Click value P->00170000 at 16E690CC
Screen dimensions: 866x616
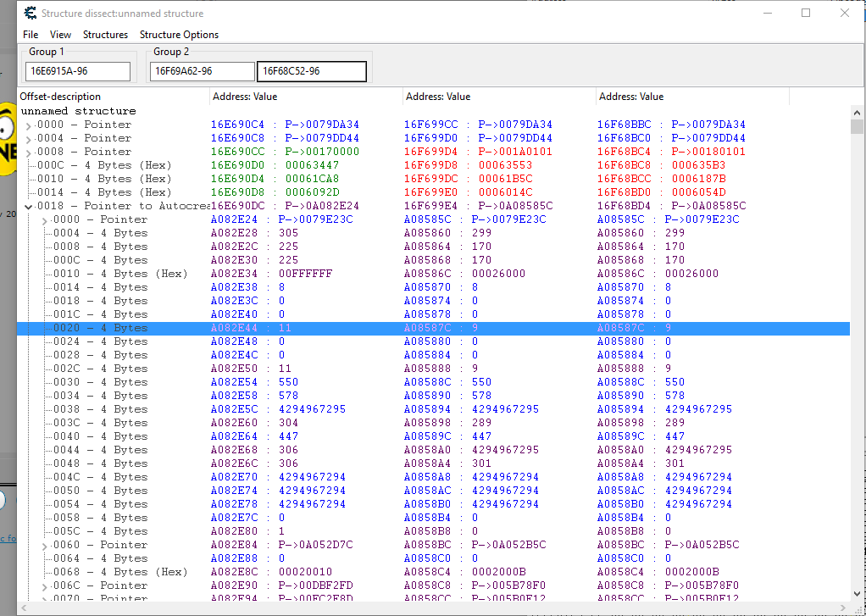[322, 152]
